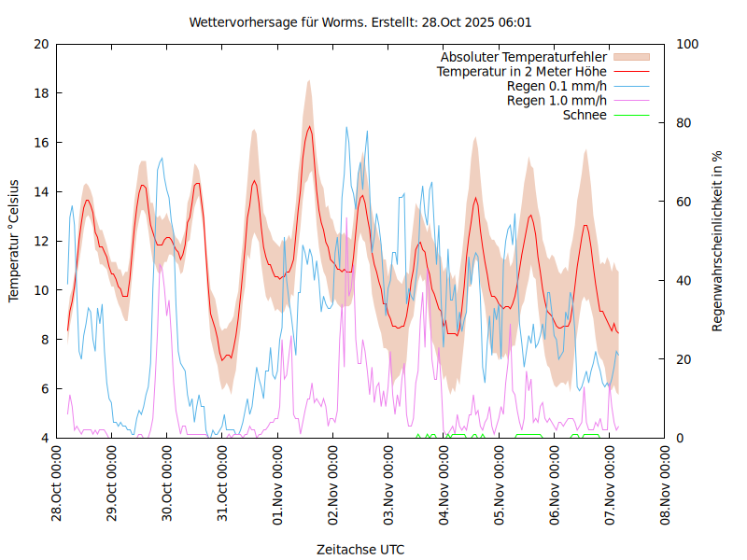Click the 60 tick on rain probability axis

coord(683,202)
